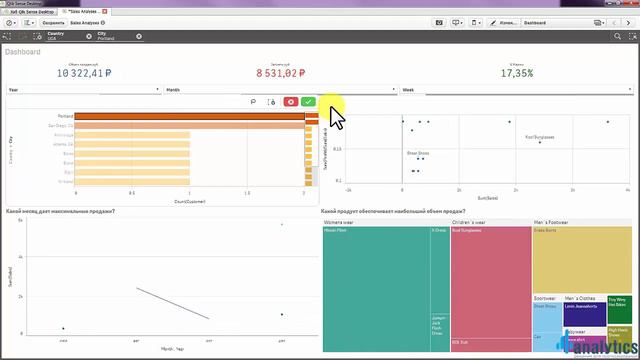Click the bar chart mini scrollbar

point(312,150)
